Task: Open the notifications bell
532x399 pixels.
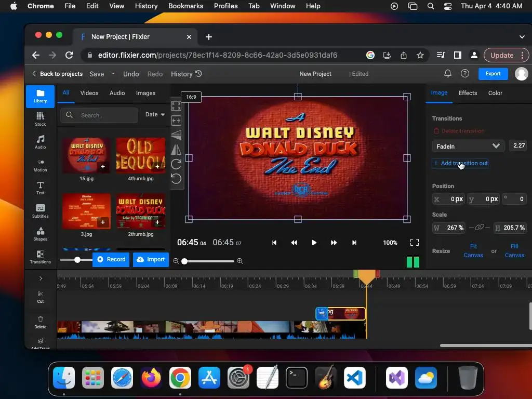Action: tap(447, 74)
